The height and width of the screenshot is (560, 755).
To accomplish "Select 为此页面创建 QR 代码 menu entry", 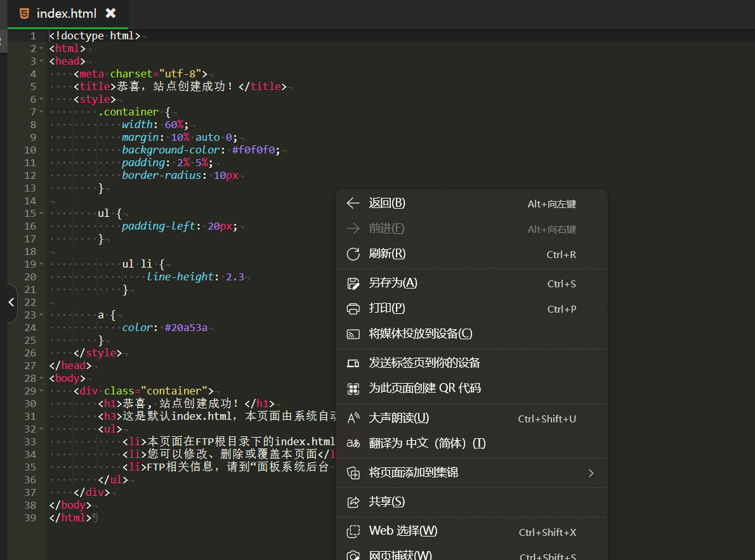I will [x=471, y=388].
